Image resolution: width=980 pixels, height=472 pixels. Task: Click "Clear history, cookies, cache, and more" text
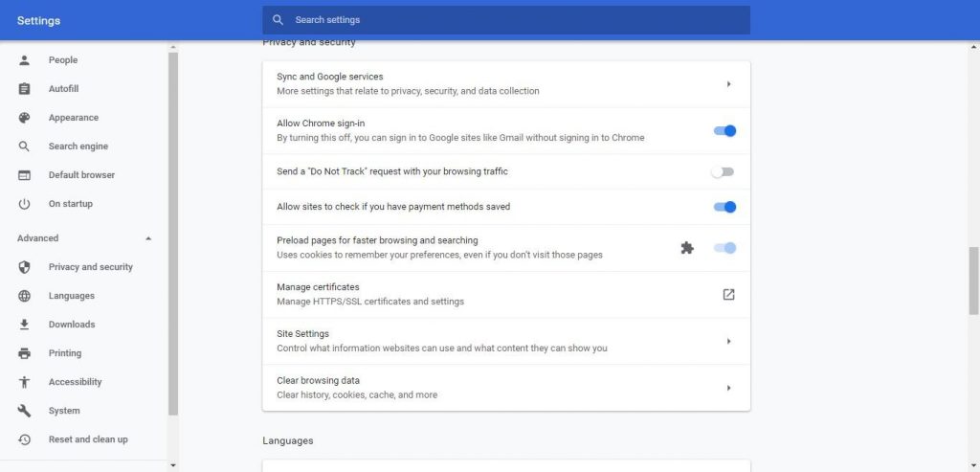(x=357, y=395)
